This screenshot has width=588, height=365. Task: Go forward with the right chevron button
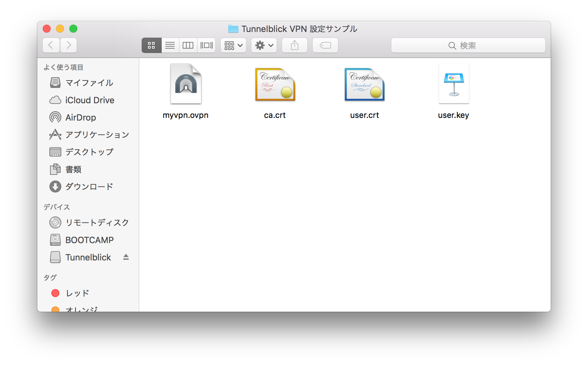(x=69, y=45)
